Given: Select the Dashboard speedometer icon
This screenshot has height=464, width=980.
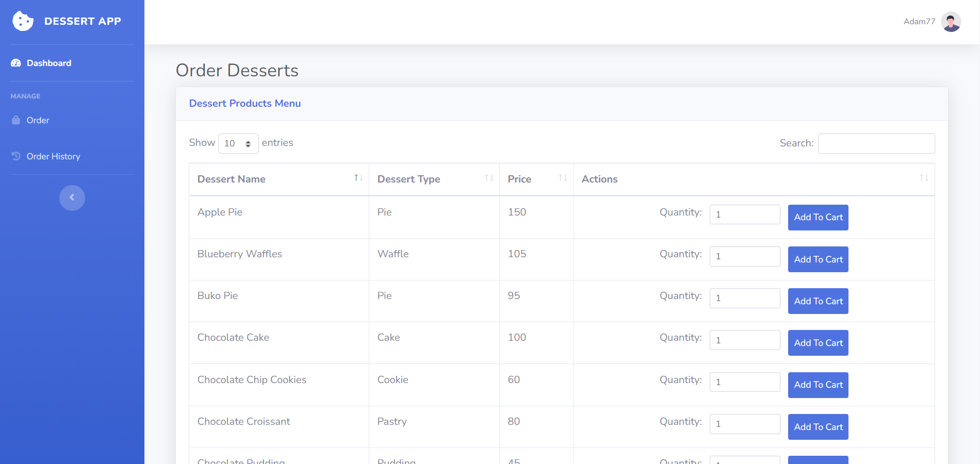Looking at the screenshot, I should (15, 62).
